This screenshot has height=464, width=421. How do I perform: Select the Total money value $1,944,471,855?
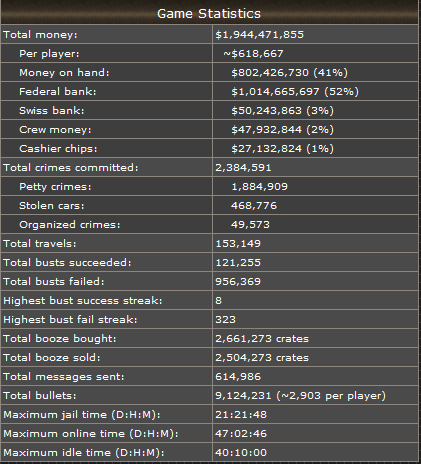(x=259, y=35)
